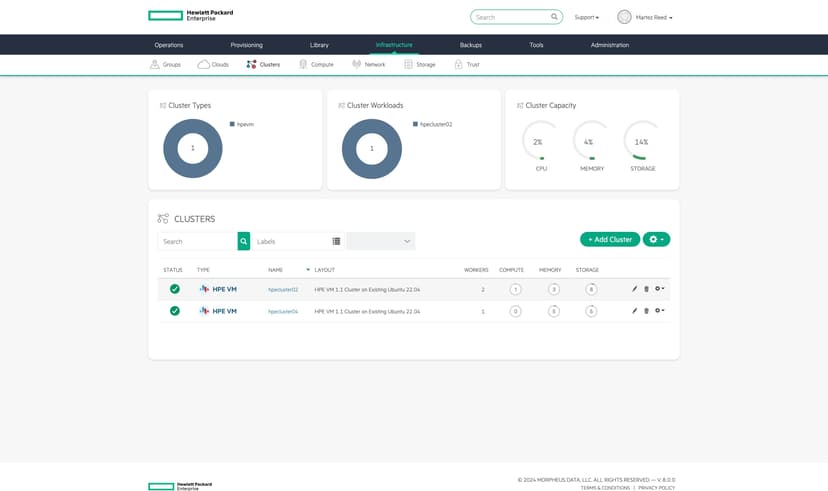Open the Groups section icon

click(155, 64)
